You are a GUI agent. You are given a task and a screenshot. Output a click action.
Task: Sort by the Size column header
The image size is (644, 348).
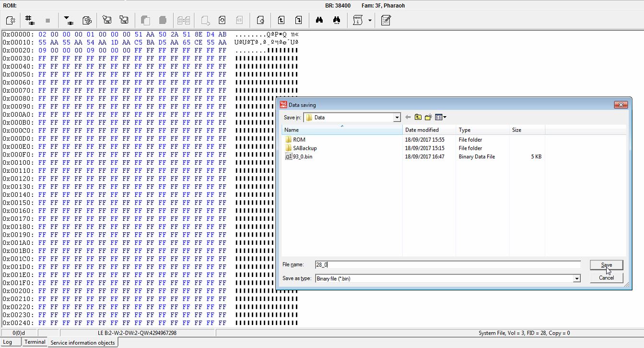click(527, 130)
